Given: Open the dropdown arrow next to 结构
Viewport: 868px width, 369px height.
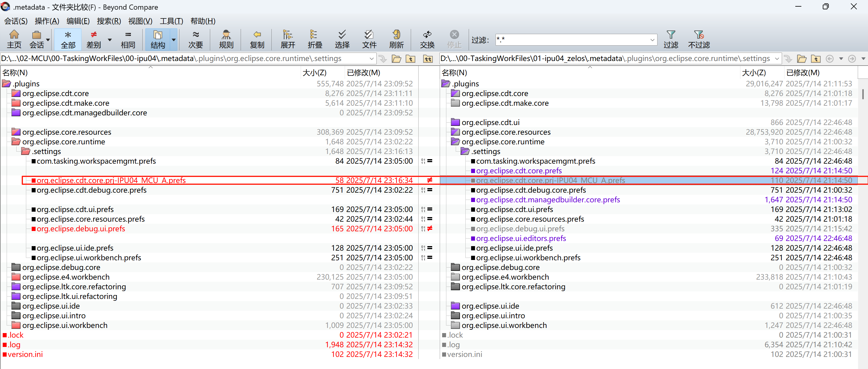Looking at the screenshot, I should coord(174,40).
